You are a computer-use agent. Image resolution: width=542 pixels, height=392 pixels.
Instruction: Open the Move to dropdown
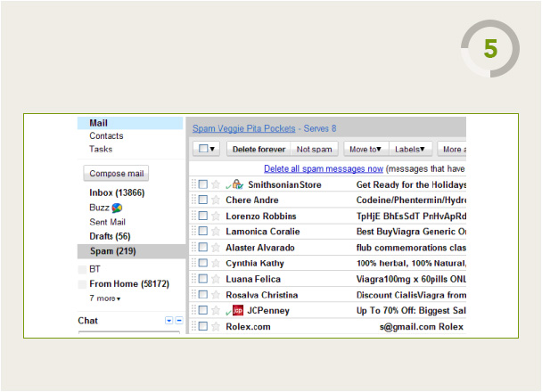click(x=366, y=149)
